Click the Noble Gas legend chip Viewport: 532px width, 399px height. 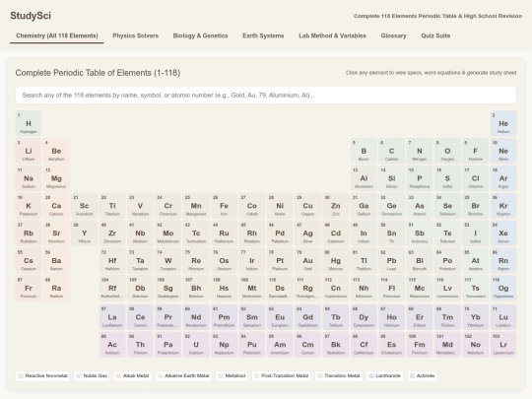pos(92,376)
